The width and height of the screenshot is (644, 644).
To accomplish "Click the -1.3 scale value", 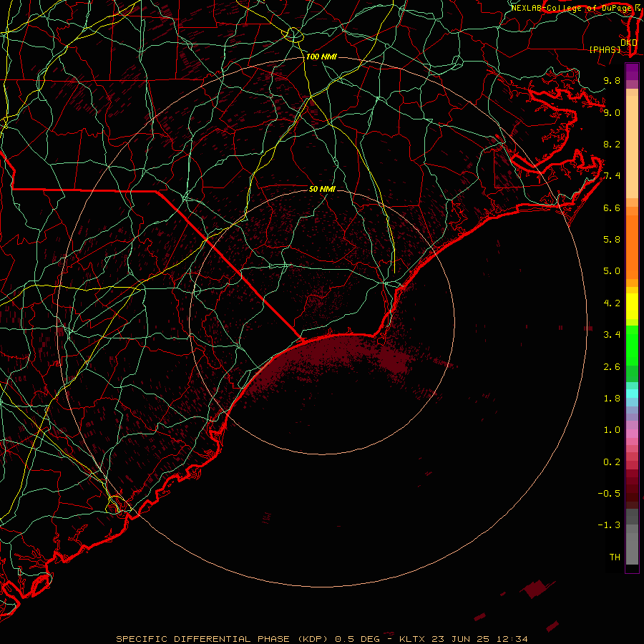I will (609, 525).
